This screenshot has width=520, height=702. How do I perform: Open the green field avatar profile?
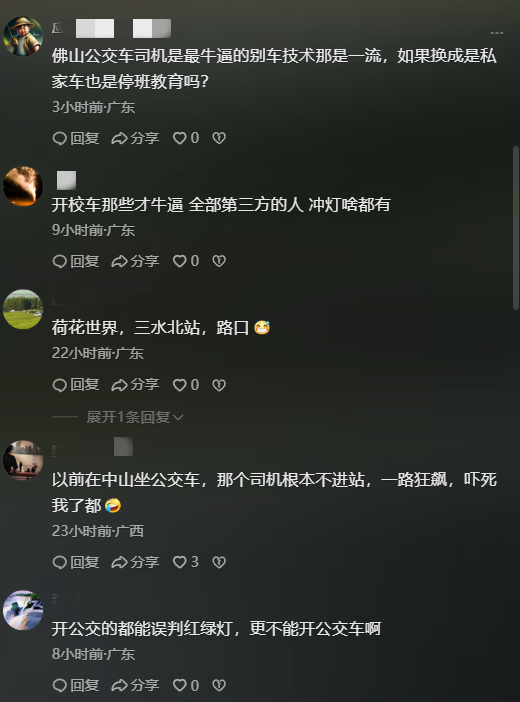(x=23, y=309)
